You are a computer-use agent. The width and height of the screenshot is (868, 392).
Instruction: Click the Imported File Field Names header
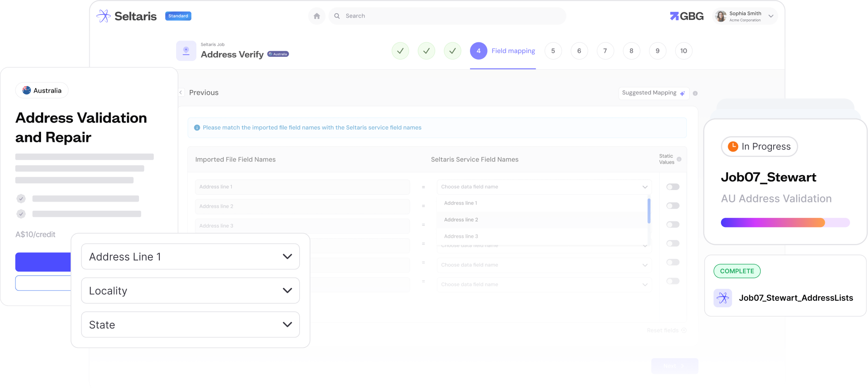click(235, 160)
